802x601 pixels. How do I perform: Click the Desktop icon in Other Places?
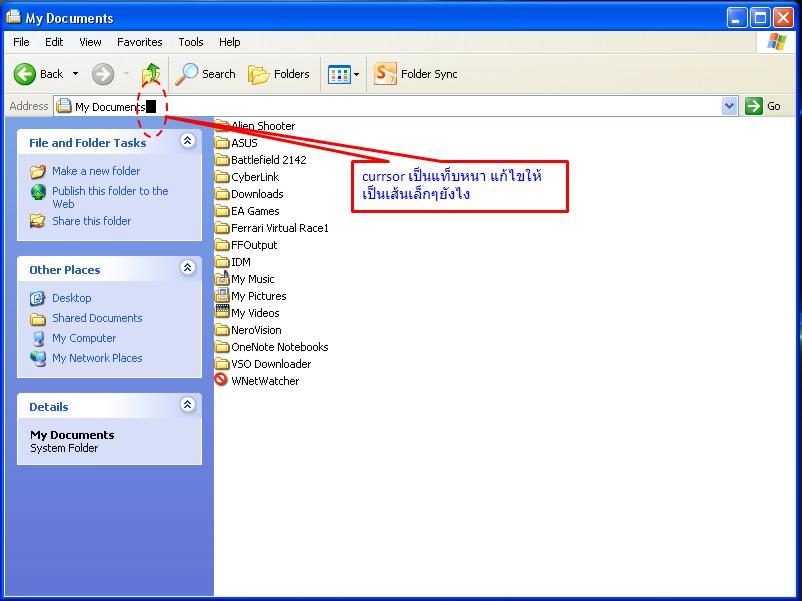(x=37, y=298)
